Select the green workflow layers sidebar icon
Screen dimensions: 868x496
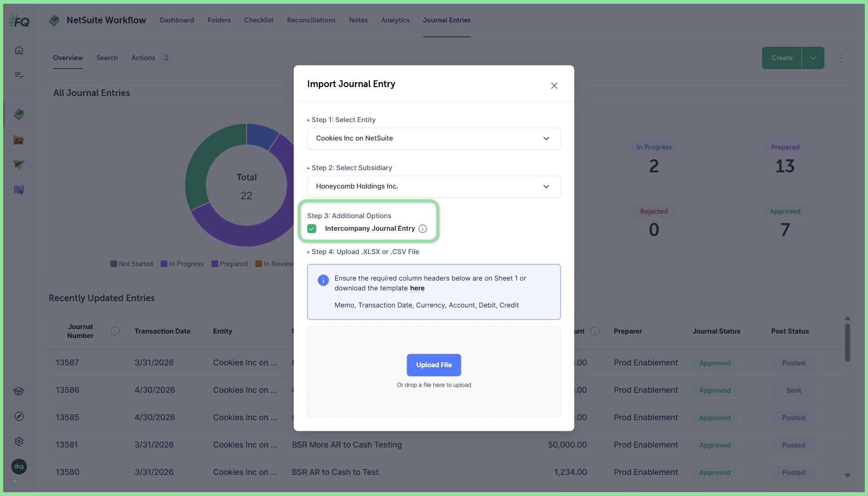(19, 114)
